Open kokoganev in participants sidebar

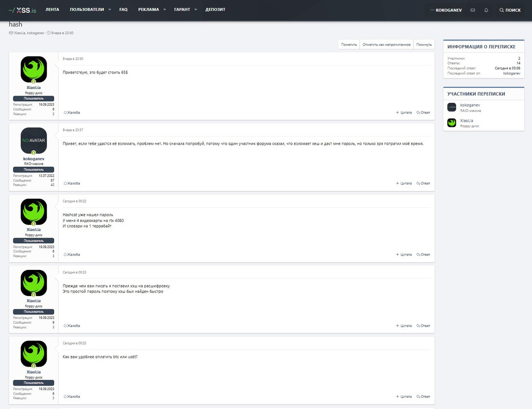point(470,105)
